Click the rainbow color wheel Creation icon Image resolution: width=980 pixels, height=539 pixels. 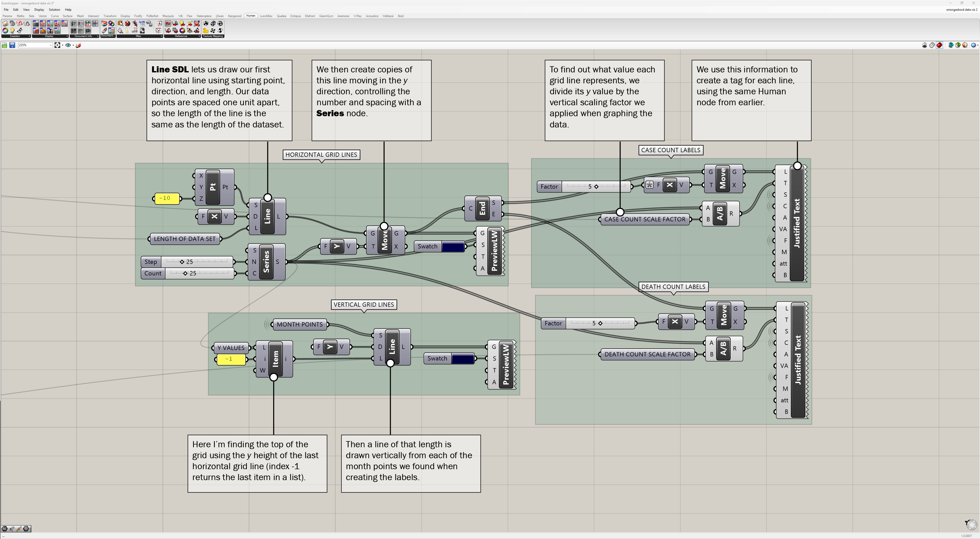[5, 31]
